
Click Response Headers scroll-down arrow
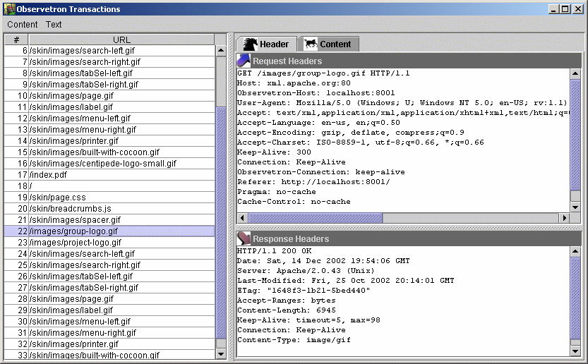pos(576,350)
